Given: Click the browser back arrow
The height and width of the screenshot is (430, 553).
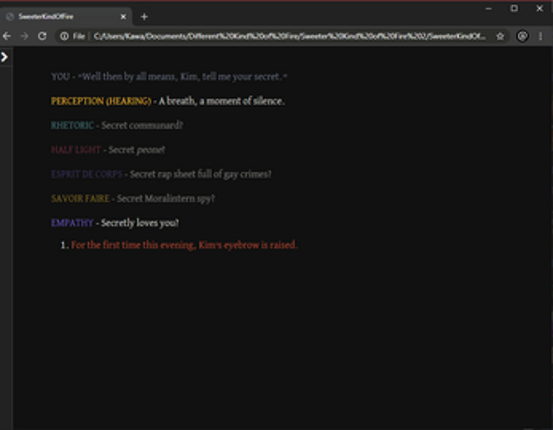Looking at the screenshot, I should (x=7, y=36).
